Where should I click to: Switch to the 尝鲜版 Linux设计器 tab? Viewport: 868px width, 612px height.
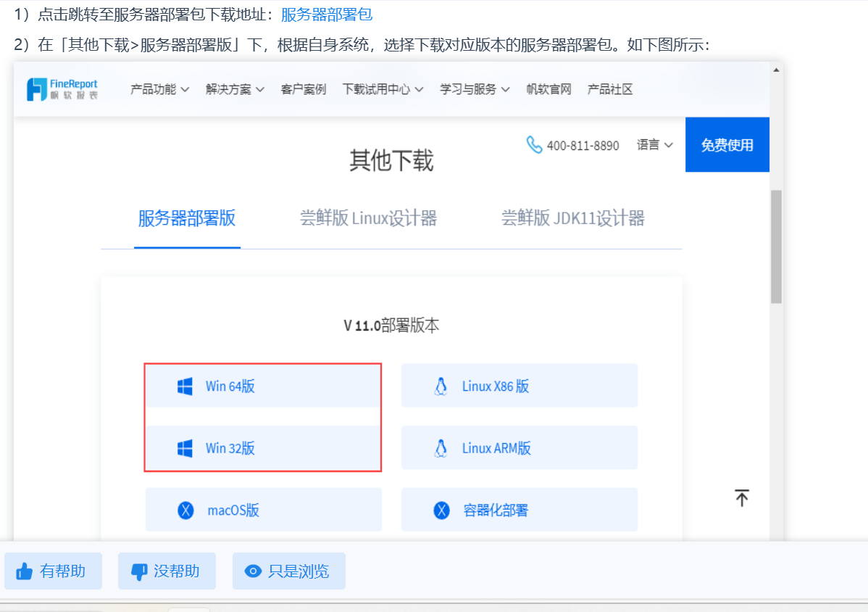coord(368,218)
